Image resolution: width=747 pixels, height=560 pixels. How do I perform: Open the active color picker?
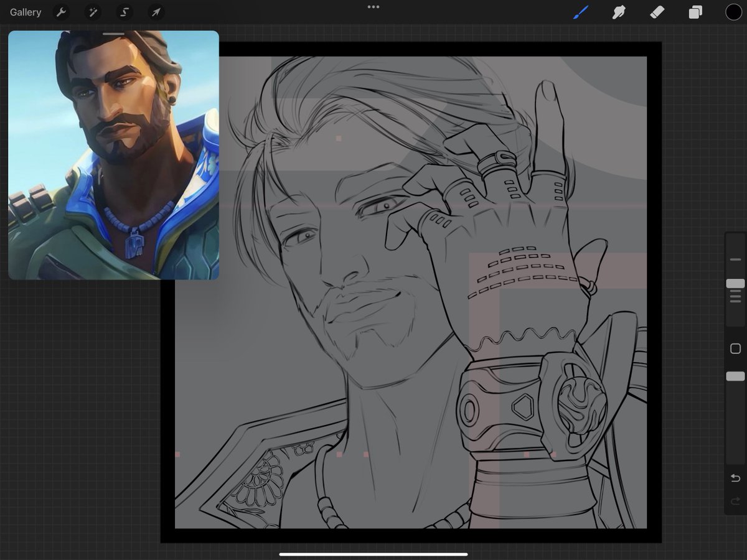point(734,12)
